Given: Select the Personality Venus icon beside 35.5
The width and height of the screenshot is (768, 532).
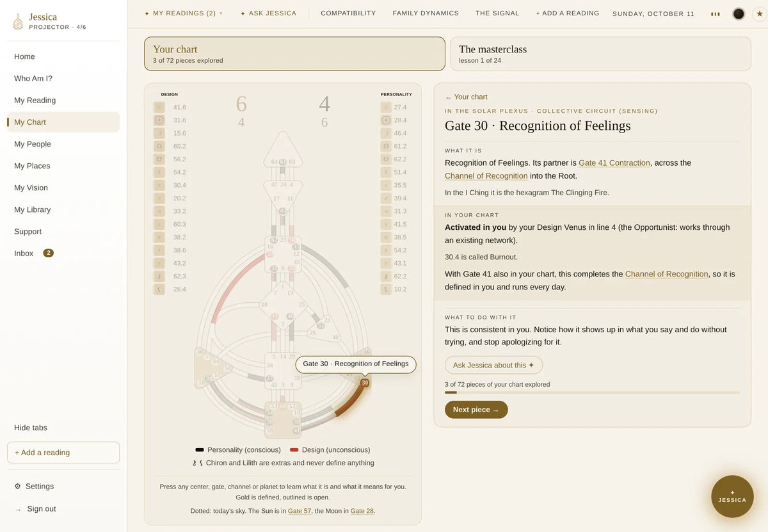Looking at the screenshot, I should pos(386,186).
